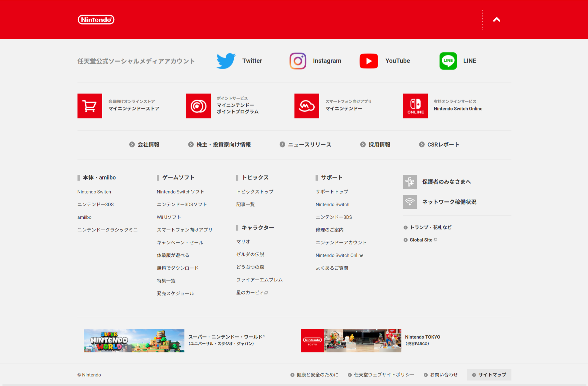Click arrow icon beside CSRレポート
The image size is (588, 386).
(422, 145)
